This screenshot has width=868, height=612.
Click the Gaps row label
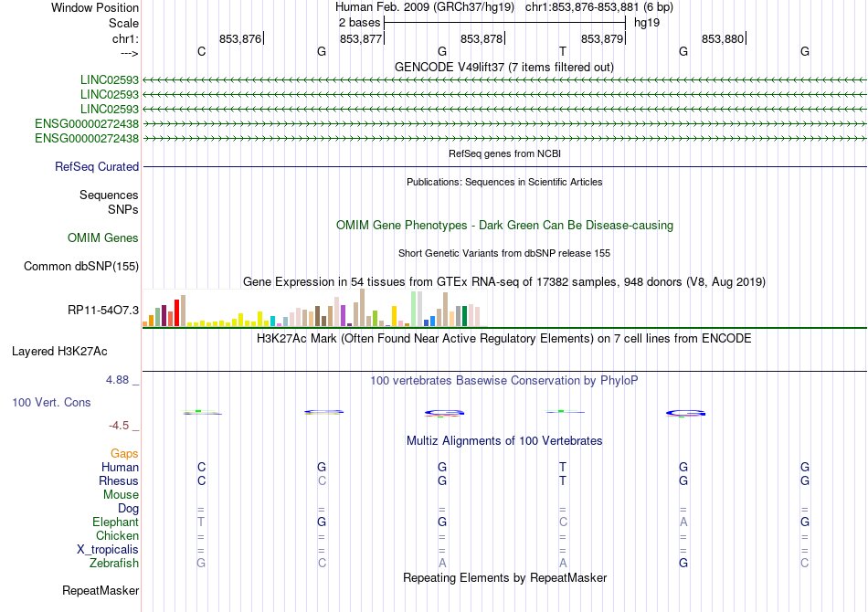point(124,454)
